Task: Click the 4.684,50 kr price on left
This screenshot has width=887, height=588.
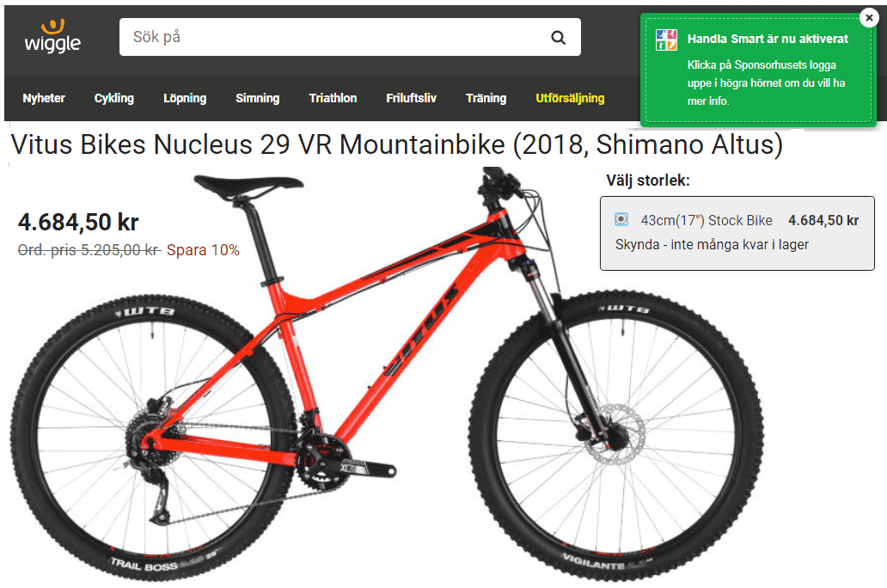Action: [78, 222]
